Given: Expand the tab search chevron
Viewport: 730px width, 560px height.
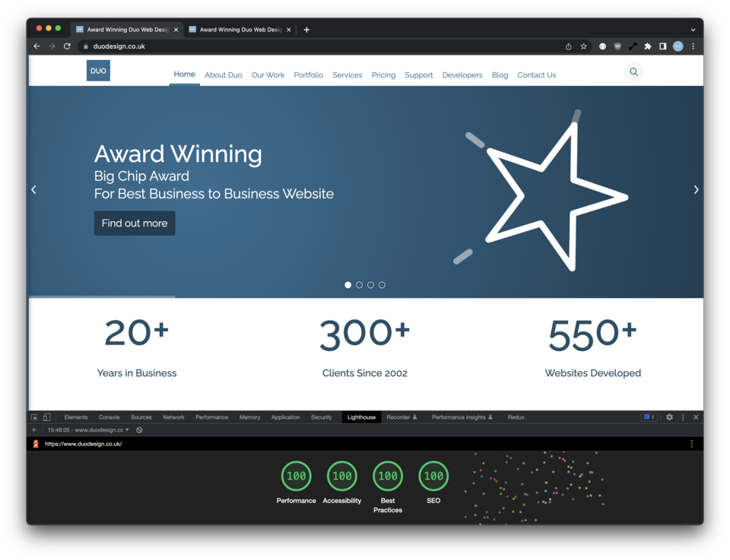Looking at the screenshot, I should tap(693, 30).
